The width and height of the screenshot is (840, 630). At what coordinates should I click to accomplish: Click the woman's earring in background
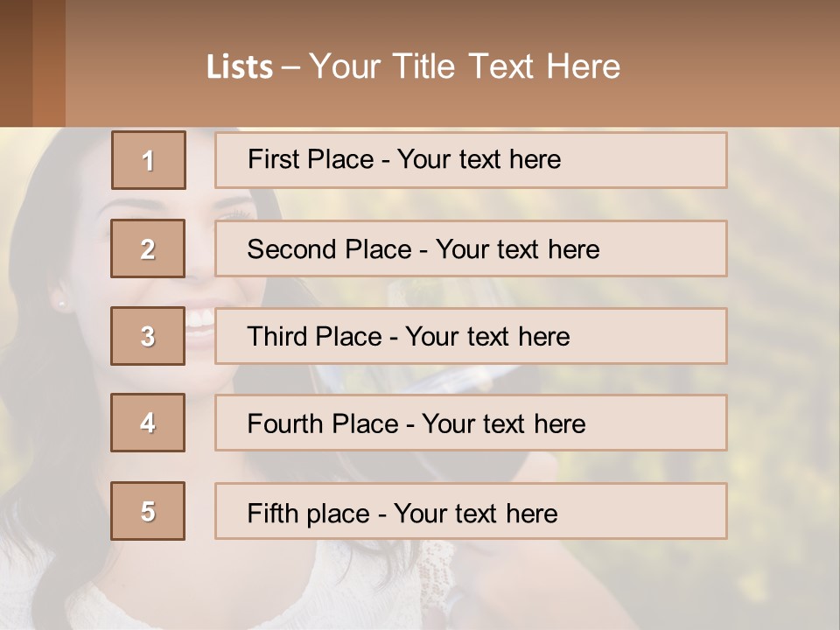(x=61, y=304)
